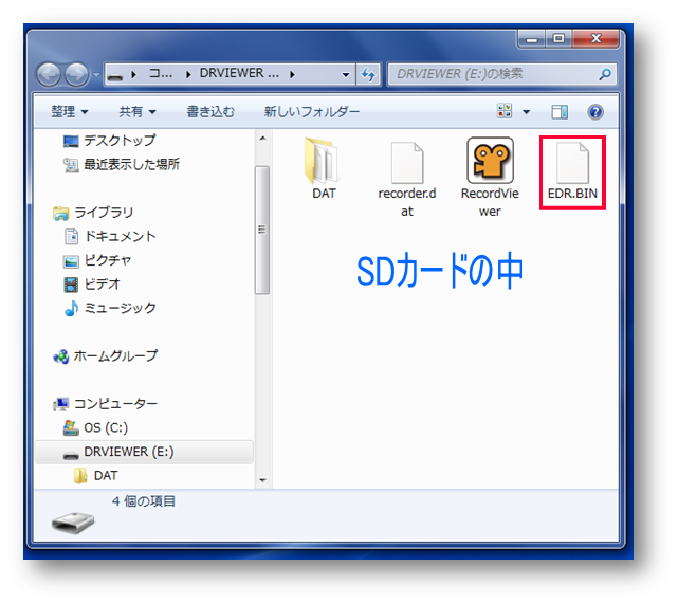The image size is (678, 604).
Task: Open recent pages dropdown beside Forward button
Action: [x=96, y=75]
